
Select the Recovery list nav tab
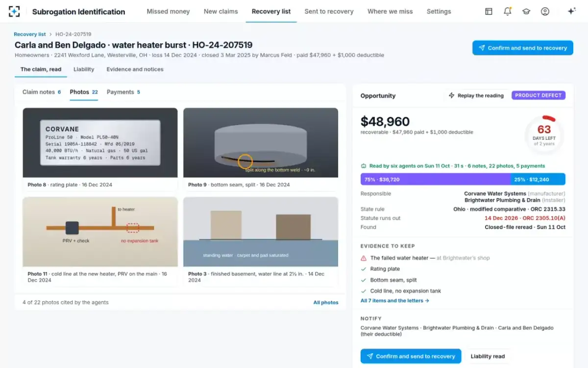[271, 11]
